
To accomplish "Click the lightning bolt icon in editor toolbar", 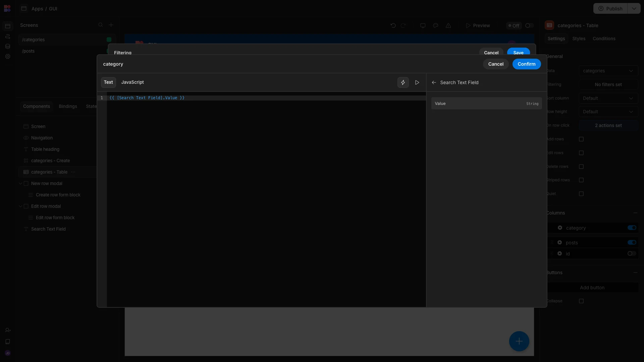I will (403, 82).
